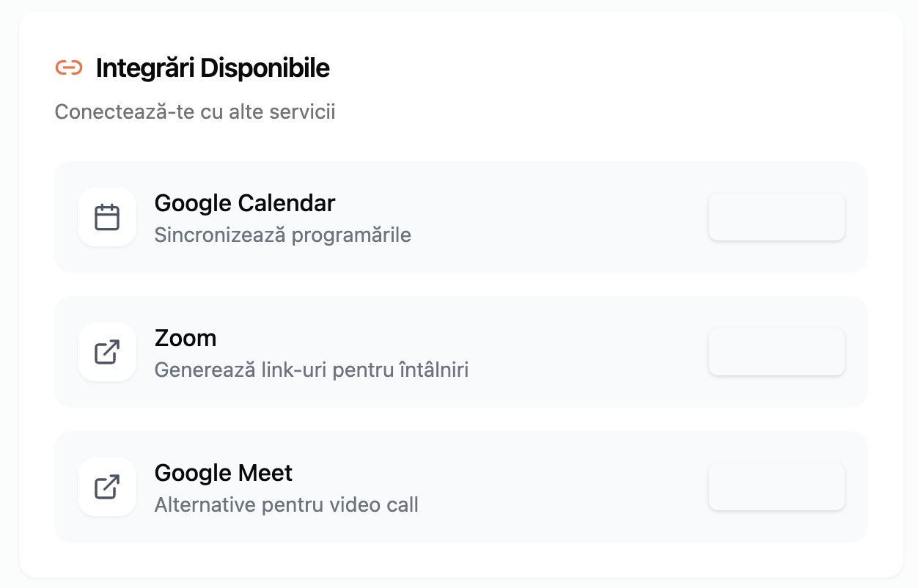Click the Conectează-te cu alte servicii subtitle
Viewport: 918px width, 588px height.
[194, 111]
